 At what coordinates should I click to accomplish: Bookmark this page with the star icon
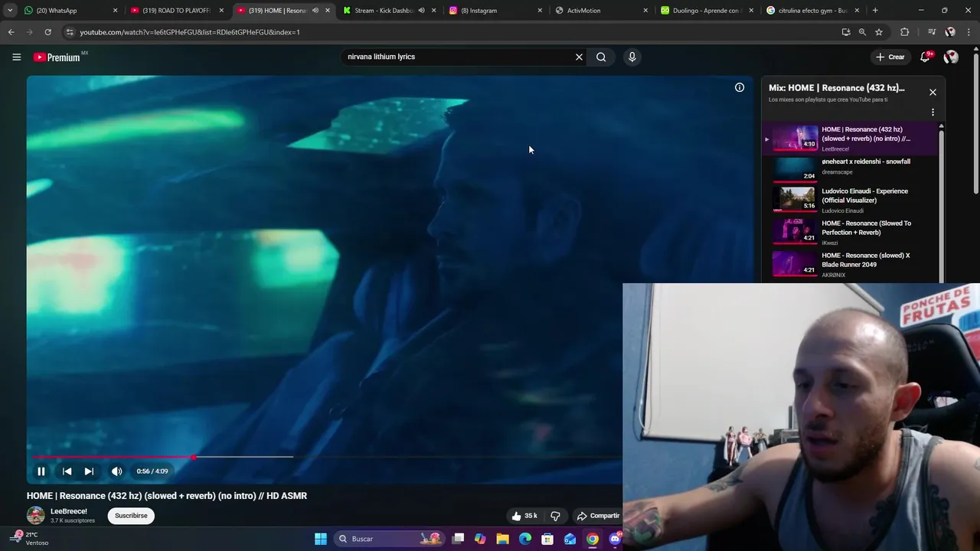click(879, 32)
